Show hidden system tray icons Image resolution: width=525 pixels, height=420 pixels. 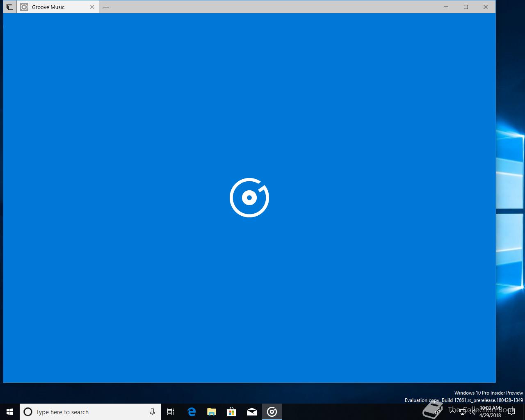tap(453, 412)
